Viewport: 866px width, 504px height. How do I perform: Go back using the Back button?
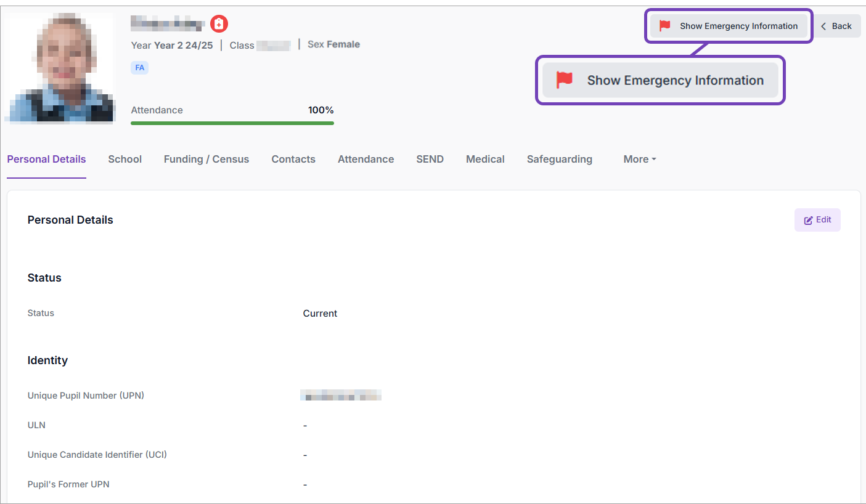tap(836, 26)
